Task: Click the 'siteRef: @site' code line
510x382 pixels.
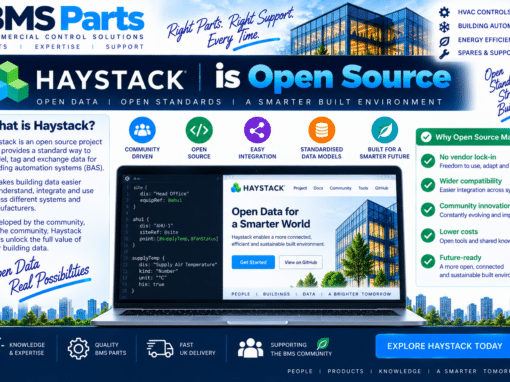Action: point(159,232)
